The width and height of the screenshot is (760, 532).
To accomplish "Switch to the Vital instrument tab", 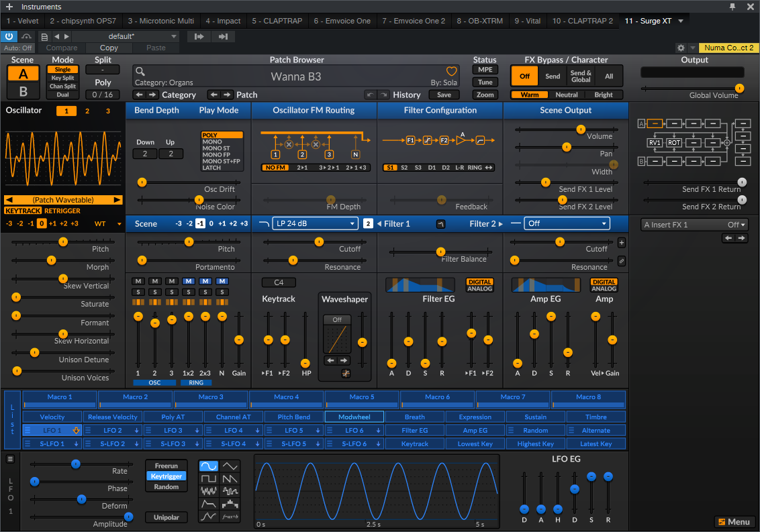I will pos(528,21).
